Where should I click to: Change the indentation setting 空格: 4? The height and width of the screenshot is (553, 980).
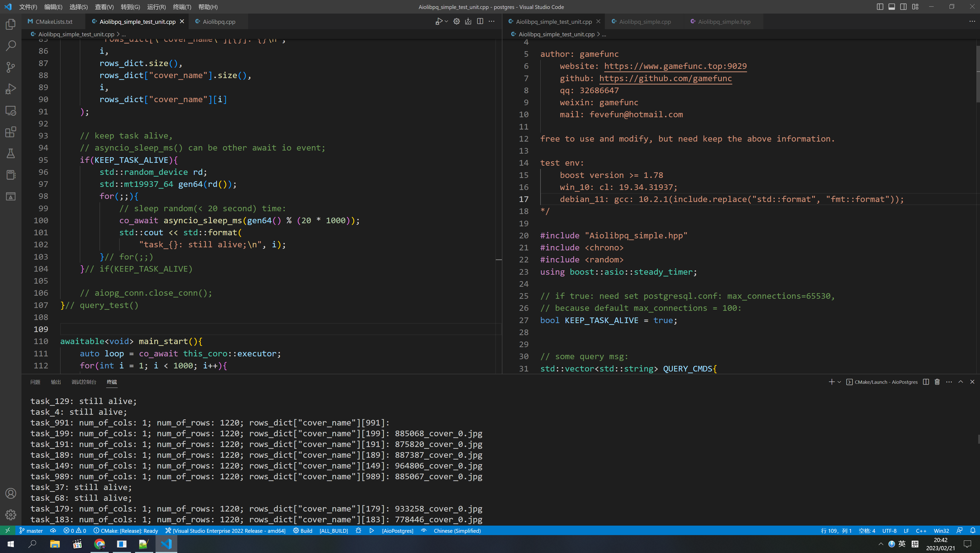coord(867,530)
